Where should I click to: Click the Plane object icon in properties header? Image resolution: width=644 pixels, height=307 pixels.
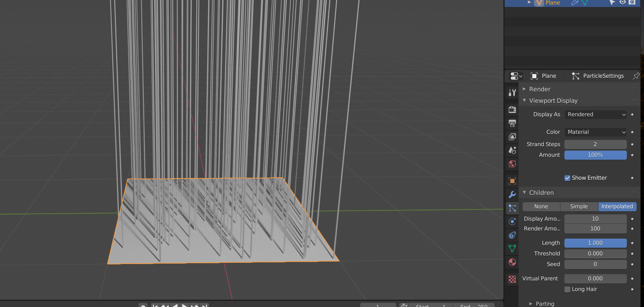pyautogui.click(x=534, y=76)
